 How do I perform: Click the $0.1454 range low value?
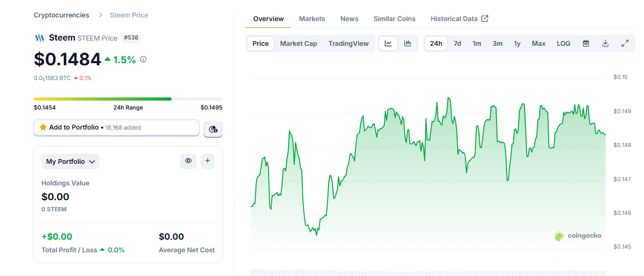(45, 107)
